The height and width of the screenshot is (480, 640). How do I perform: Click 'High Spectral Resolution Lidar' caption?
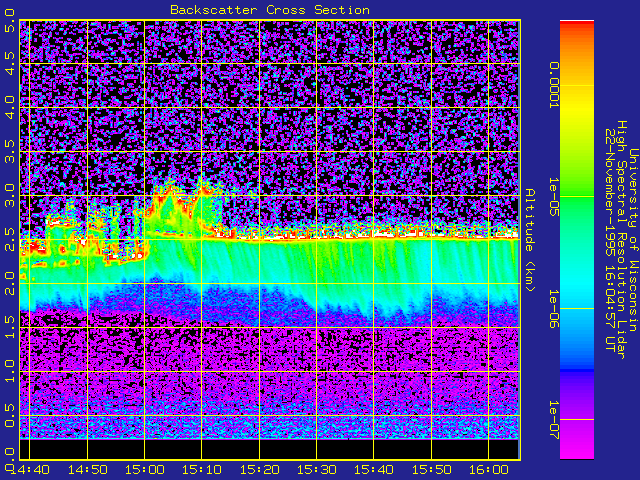621,240
